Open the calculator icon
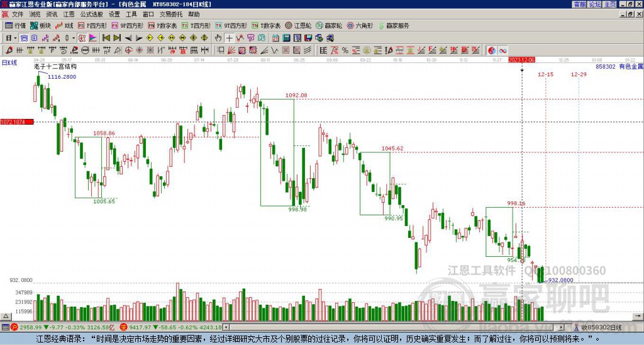 point(286,38)
